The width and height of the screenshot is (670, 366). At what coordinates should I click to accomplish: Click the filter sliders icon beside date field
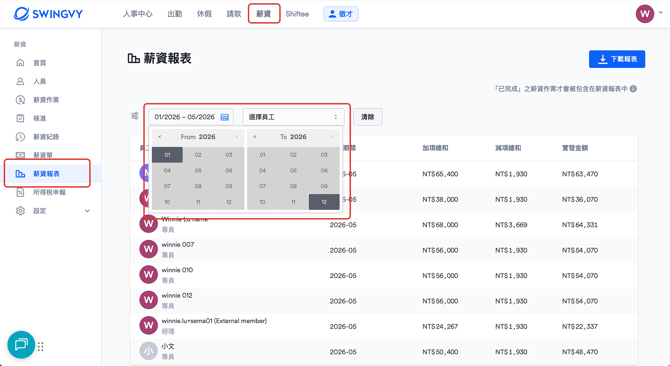coord(135,116)
